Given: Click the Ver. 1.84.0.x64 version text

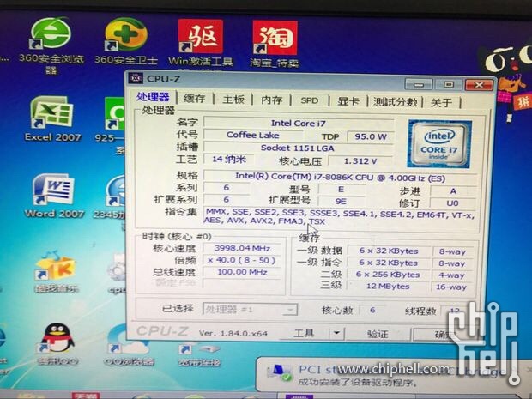Looking at the screenshot, I should coord(233,333).
